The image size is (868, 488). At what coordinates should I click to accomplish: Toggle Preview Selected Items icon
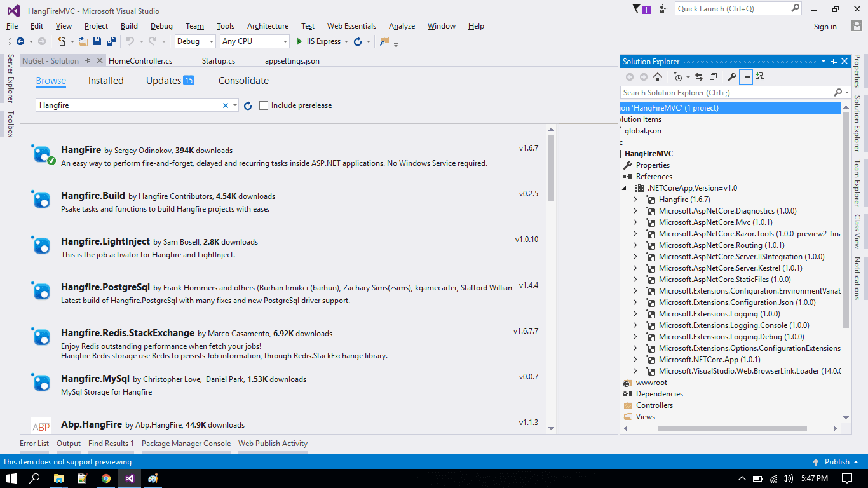tap(746, 77)
